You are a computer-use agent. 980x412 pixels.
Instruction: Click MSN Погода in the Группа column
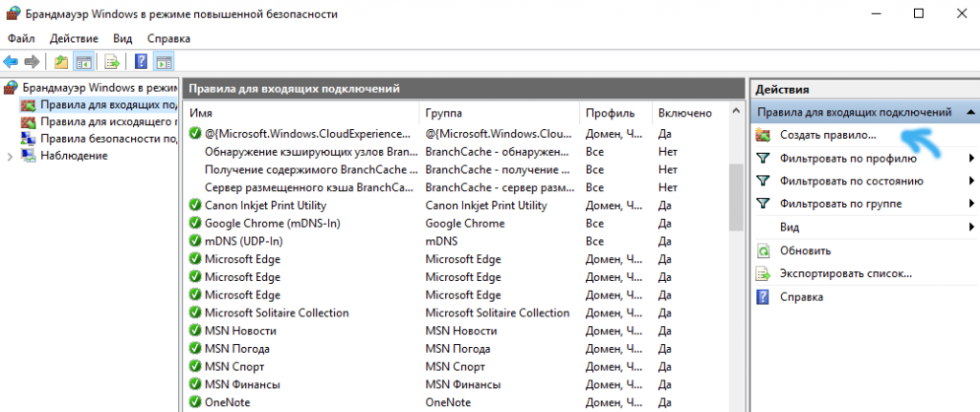(x=458, y=348)
